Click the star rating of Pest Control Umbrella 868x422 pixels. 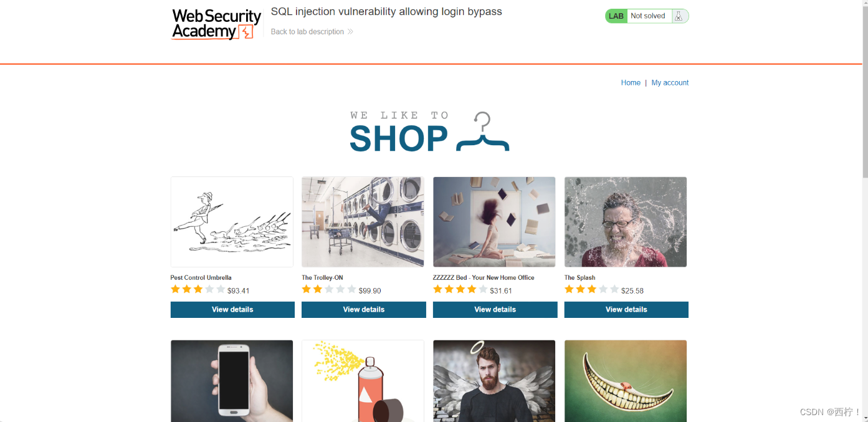(x=198, y=290)
